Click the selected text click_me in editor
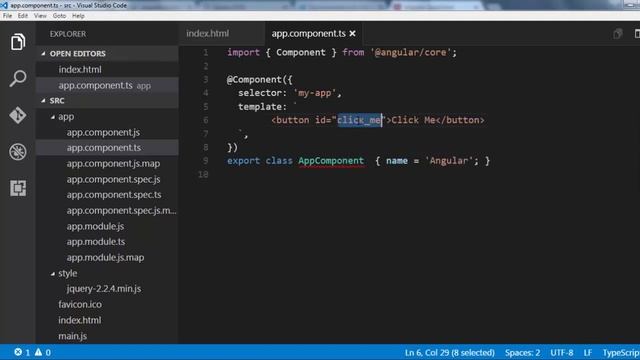This screenshot has width=640, height=360. 359,120
